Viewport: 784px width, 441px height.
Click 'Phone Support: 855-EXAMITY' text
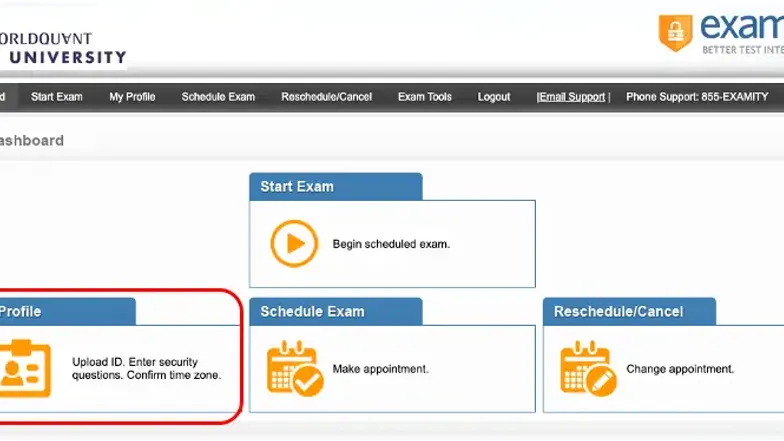(697, 97)
